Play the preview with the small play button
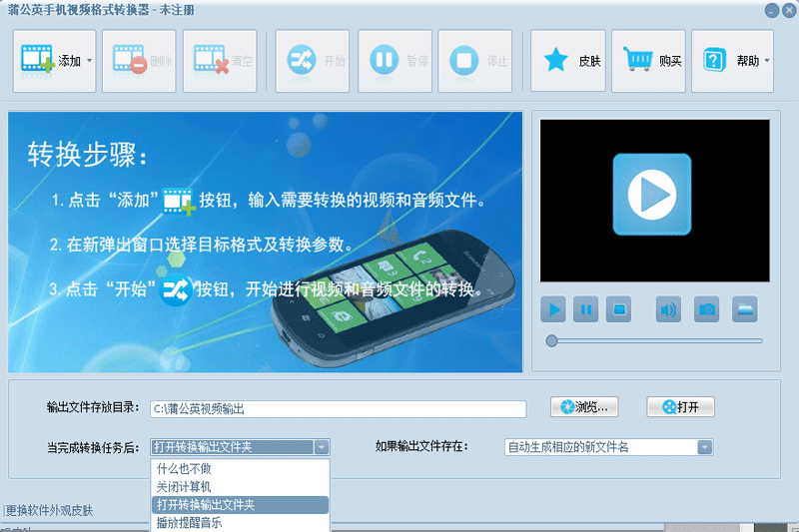Viewport: 799px width, 532px height. (553, 309)
